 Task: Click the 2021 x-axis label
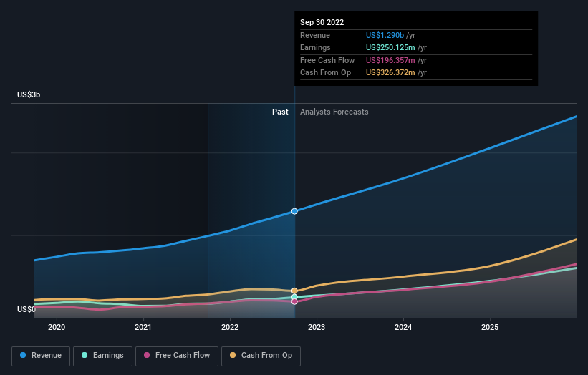point(143,328)
